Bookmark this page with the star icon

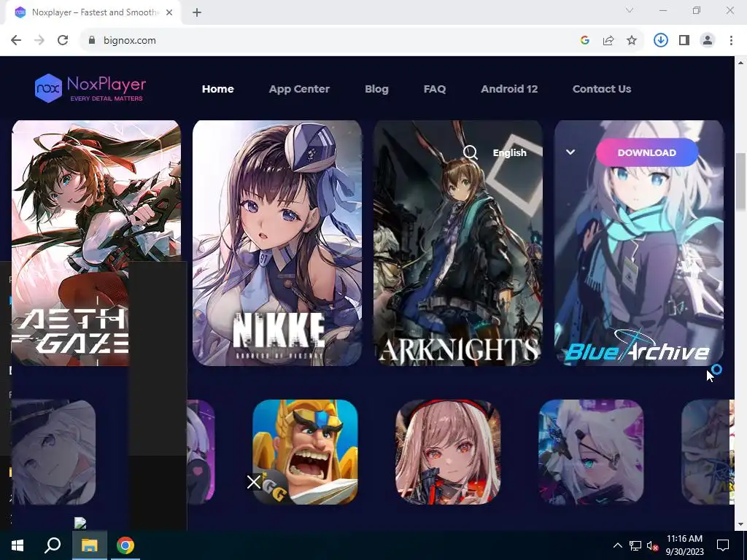tap(632, 41)
